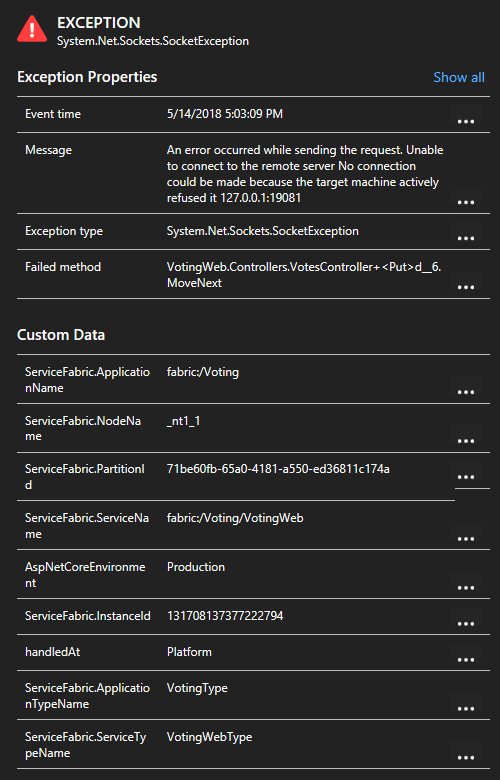
Task: Open ellipsis menu for NodeName row
Action: [x=466, y=441]
